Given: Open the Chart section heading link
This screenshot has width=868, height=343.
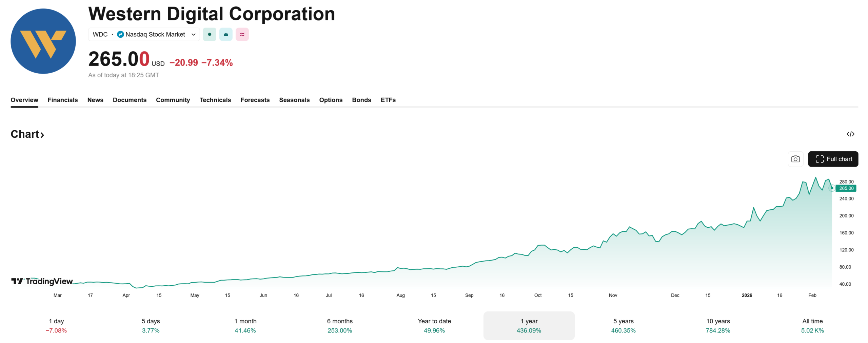Looking at the screenshot, I should pos(27,134).
